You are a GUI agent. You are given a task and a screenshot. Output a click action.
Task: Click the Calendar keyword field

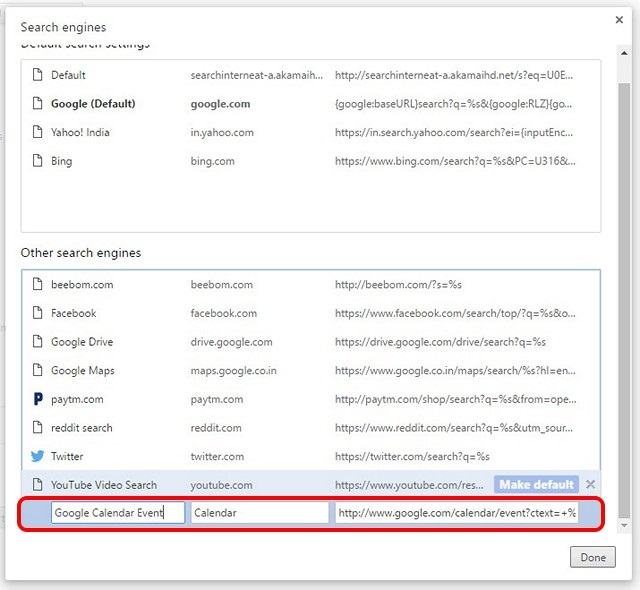[260, 512]
